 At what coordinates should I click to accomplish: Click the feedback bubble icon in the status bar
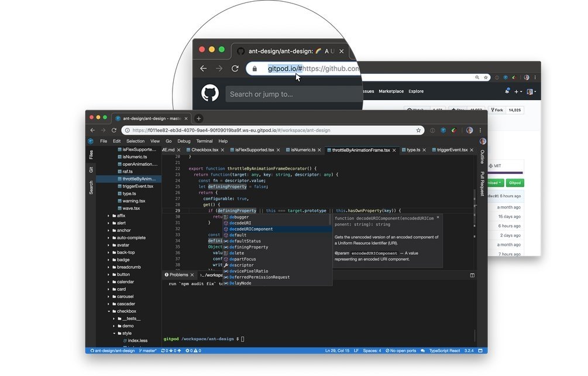424,350
